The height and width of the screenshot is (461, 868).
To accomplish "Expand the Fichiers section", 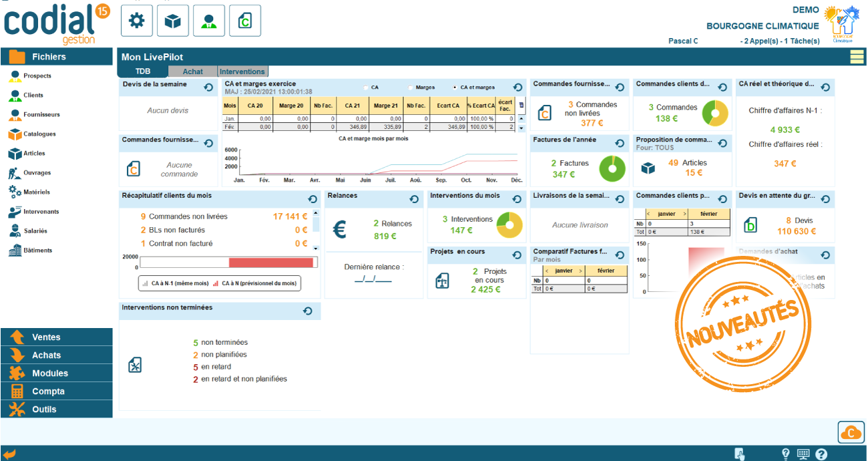I will pyautogui.click(x=57, y=57).
